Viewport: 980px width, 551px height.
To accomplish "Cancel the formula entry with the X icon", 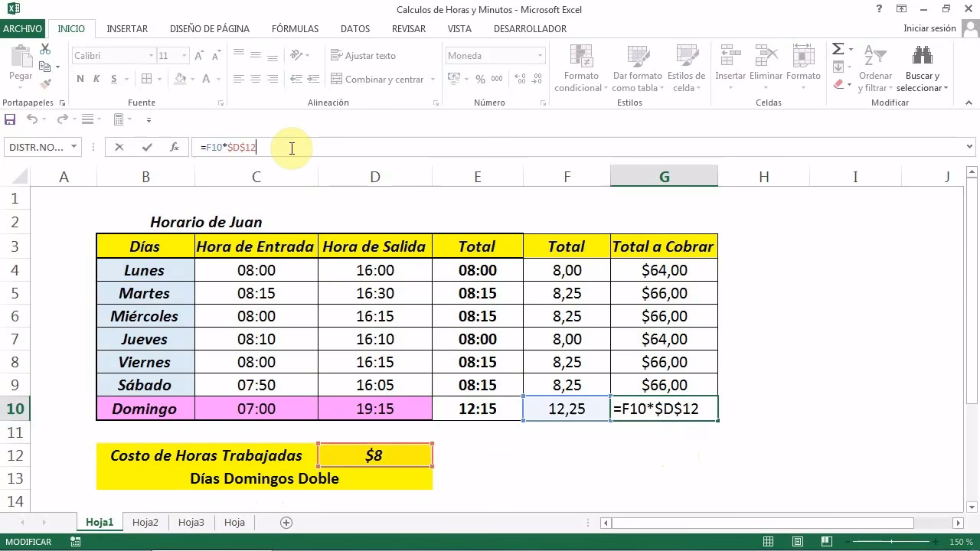I will [119, 148].
